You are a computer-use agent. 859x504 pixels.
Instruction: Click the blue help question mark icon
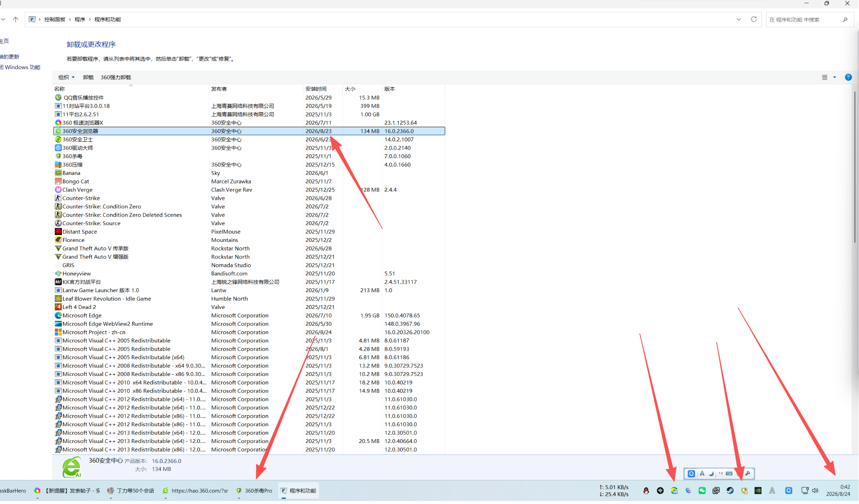pos(848,78)
